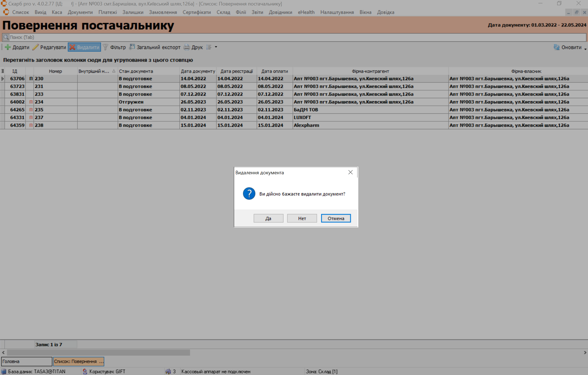Click into the Поиск (Tab) search field
588x375 pixels.
[x=294, y=37]
